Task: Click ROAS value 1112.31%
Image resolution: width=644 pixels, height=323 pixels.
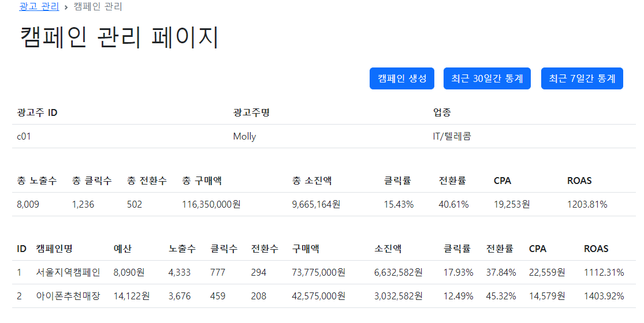Action: pyautogui.click(x=604, y=273)
